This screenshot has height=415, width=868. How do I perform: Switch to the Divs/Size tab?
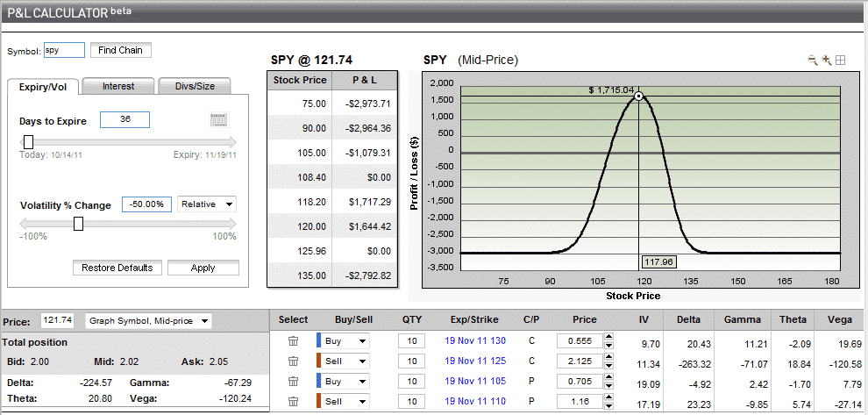(195, 87)
